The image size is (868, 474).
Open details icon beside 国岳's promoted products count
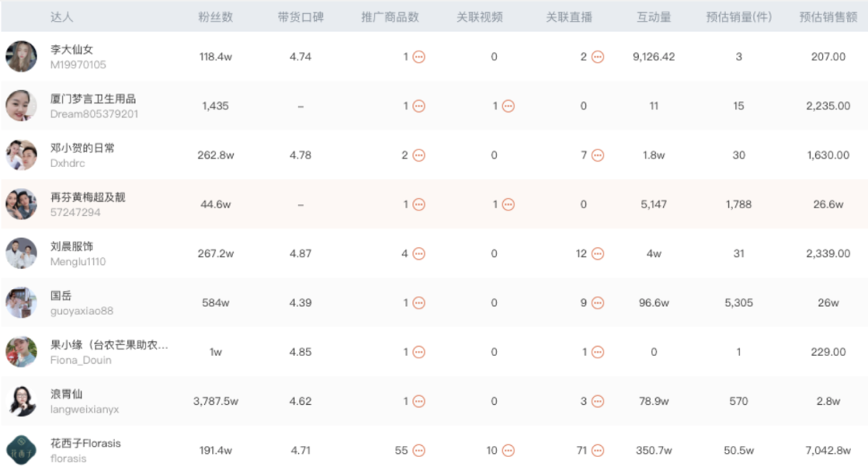coord(419,303)
